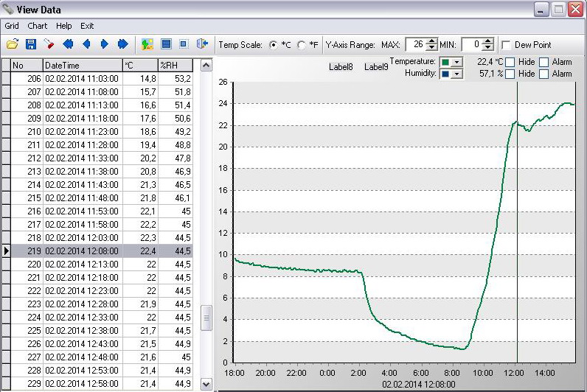The height and width of the screenshot is (392, 587).
Task: Open the Chart menu
Action: pos(37,26)
